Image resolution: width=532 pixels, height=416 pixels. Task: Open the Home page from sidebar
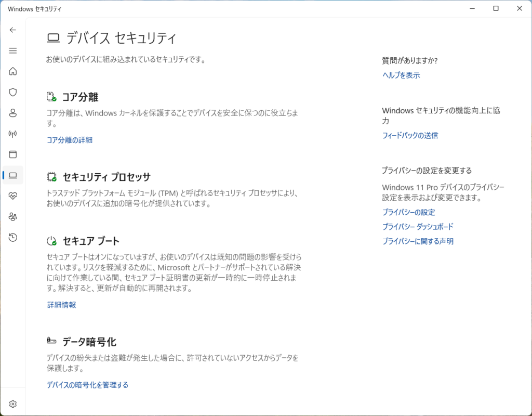pos(13,71)
